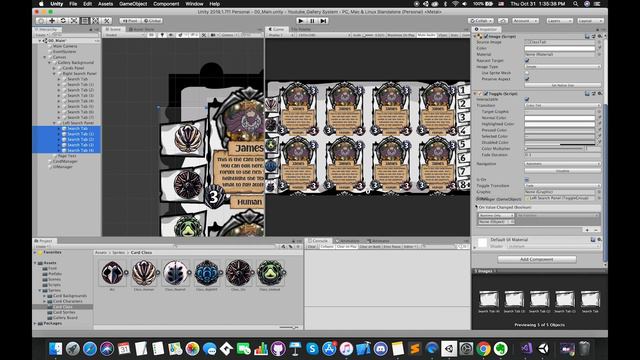Image resolution: width=640 pixels, height=360 pixels.
Task: Remove entry from On Value Changed list
Action: click(x=596, y=230)
